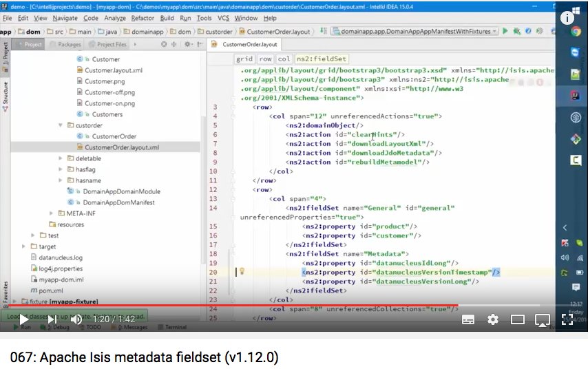Mute the video volume
Image resolution: width=588 pixels, height=369 pixels.
pos(76,319)
